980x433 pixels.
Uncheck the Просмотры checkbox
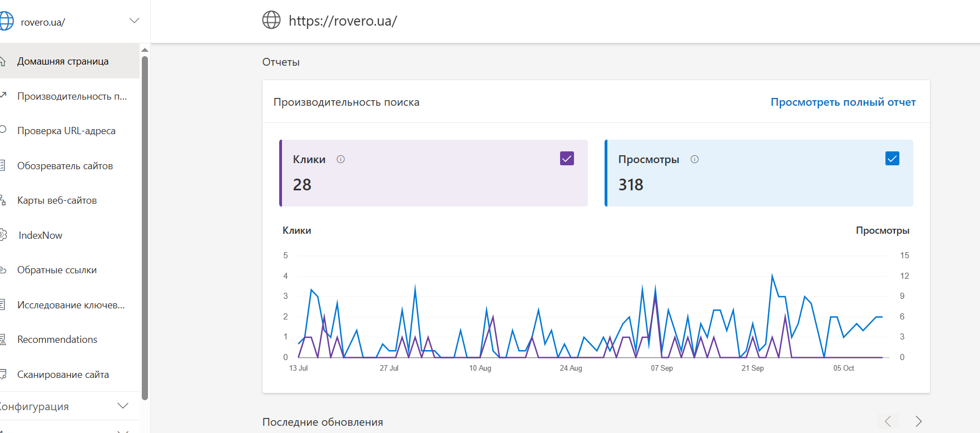coord(892,159)
